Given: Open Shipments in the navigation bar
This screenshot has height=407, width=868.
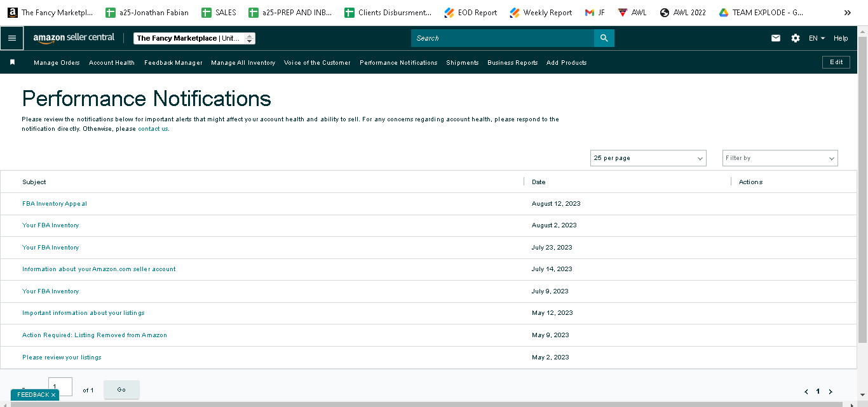Looking at the screenshot, I should [x=463, y=63].
